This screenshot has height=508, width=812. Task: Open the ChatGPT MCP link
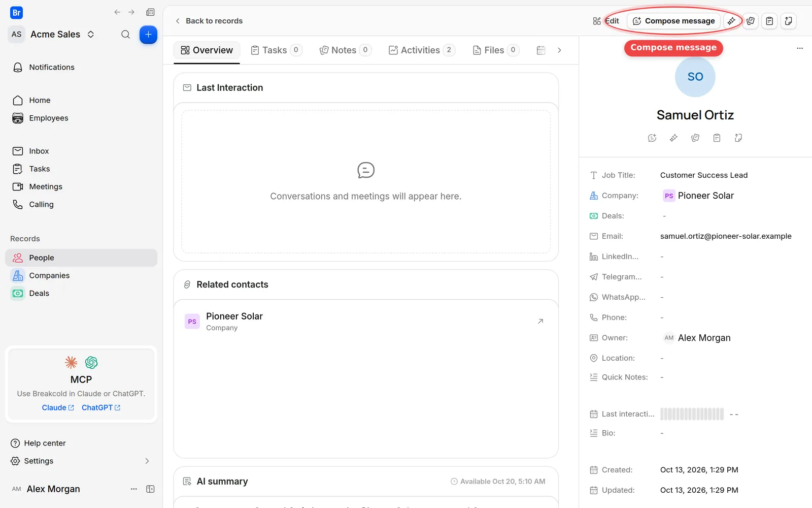click(101, 407)
